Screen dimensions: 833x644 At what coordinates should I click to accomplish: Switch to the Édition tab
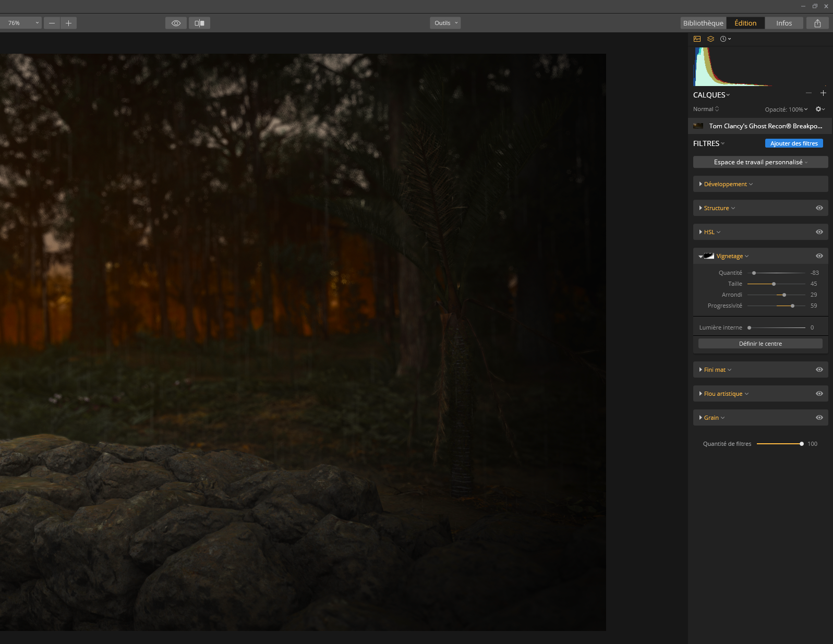745,23
